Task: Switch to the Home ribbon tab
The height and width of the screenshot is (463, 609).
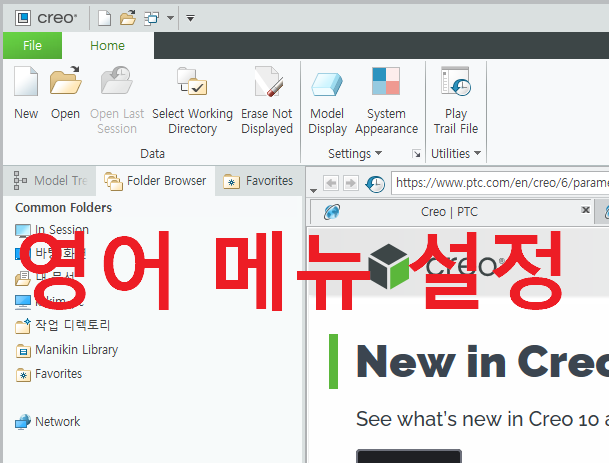Action: 108,45
